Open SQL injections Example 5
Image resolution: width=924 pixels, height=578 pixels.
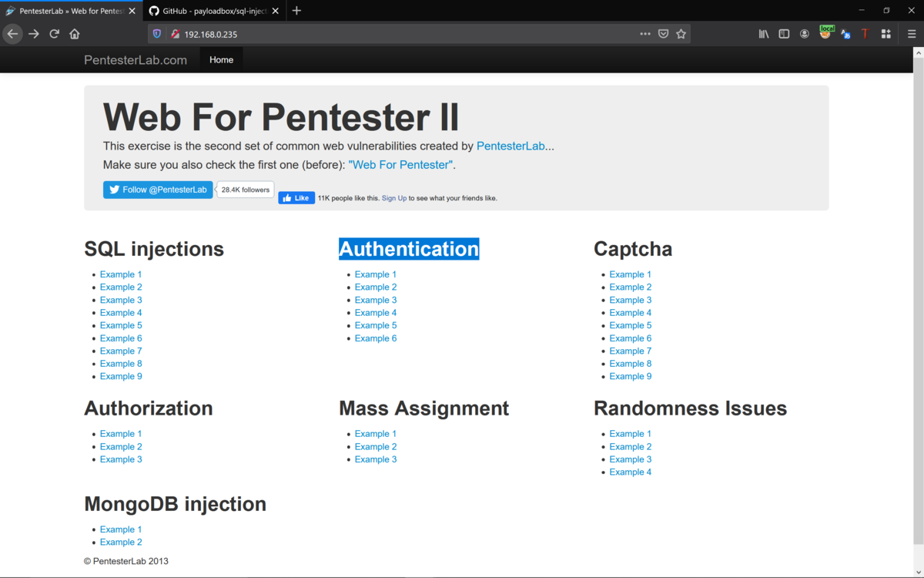pos(121,325)
